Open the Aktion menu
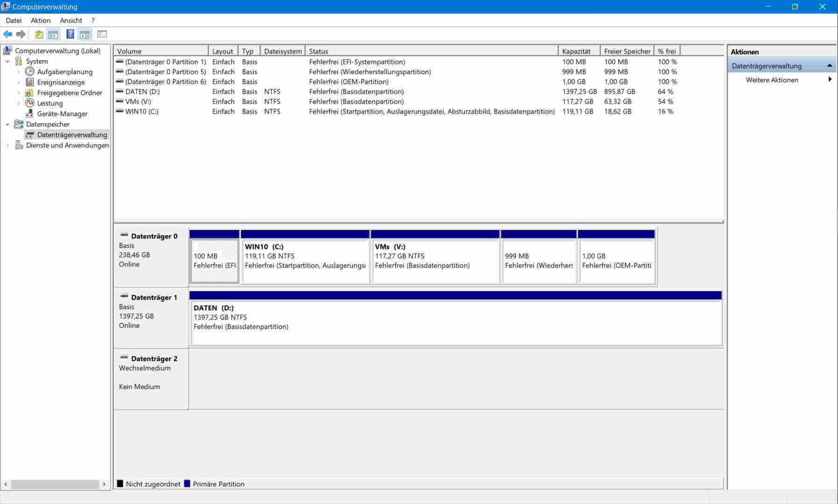This screenshot has width=838, height=504. 41,21
